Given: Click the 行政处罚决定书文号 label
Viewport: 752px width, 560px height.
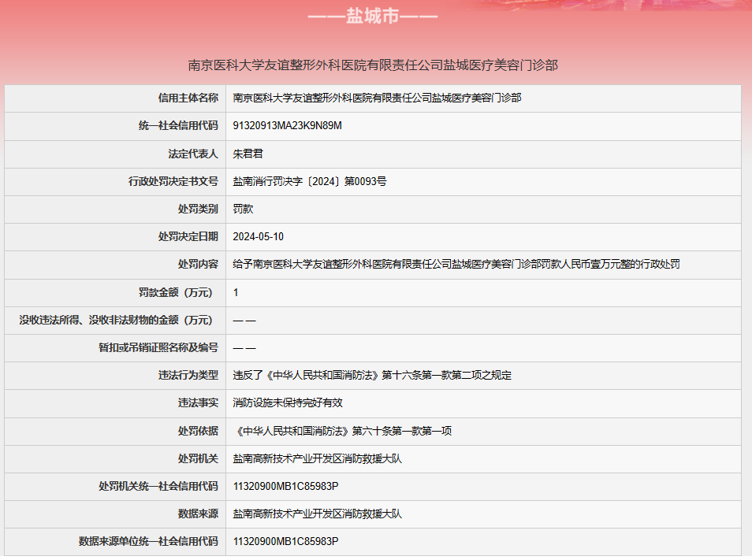Looking at the screenshot, I should coord(173,182).
